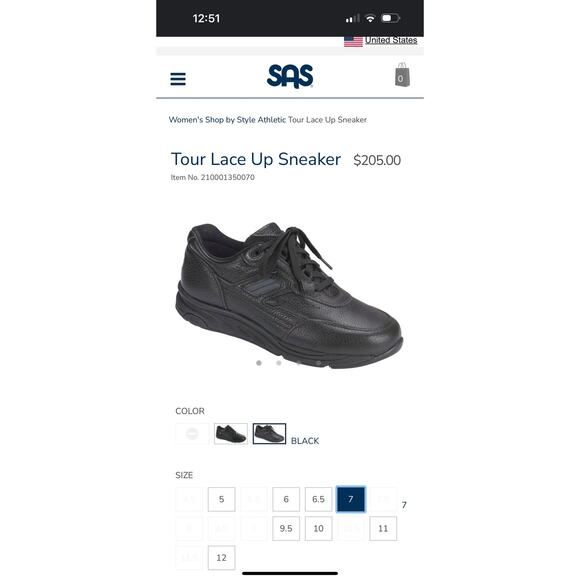The width and height of the screenshot is (580, 580).
Task: Select size 6
Action: click(286, 499)
